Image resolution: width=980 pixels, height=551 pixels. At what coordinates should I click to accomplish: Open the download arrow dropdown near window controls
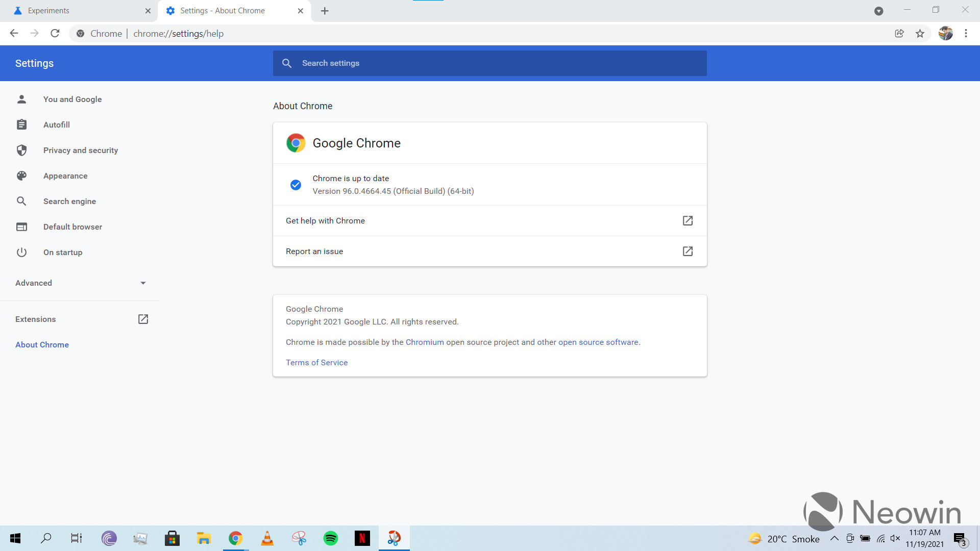click(x=879, y=11)
